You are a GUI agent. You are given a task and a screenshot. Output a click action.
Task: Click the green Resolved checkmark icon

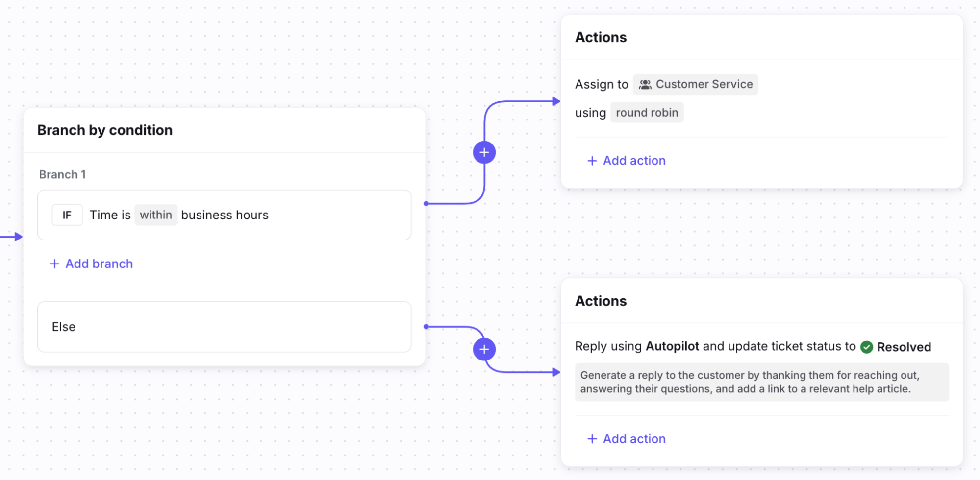point(866,347)
